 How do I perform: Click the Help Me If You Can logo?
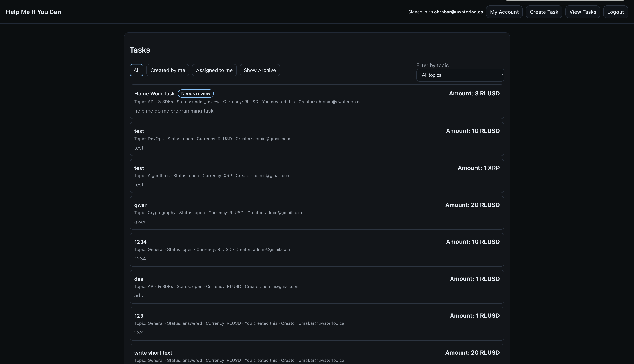[x=33, y=12]
